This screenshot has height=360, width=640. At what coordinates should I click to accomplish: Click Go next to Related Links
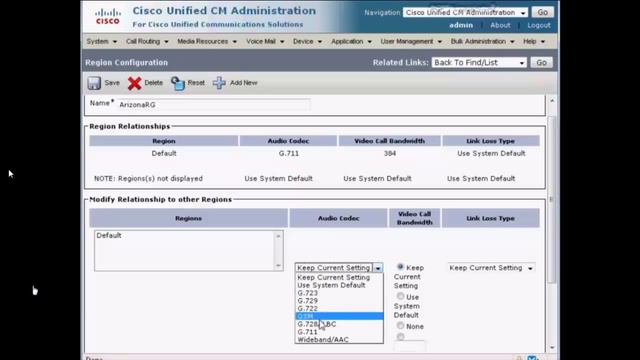(541, 62)
